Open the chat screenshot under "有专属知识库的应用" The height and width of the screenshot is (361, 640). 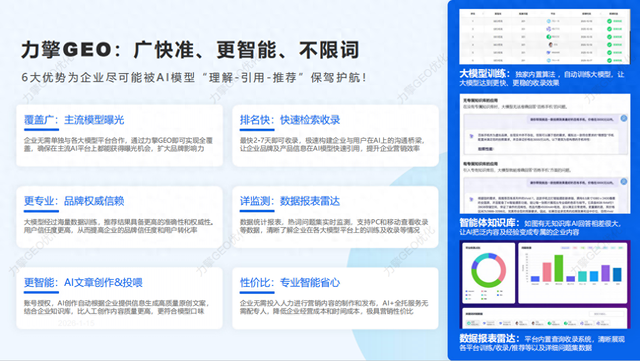(546, 195)
